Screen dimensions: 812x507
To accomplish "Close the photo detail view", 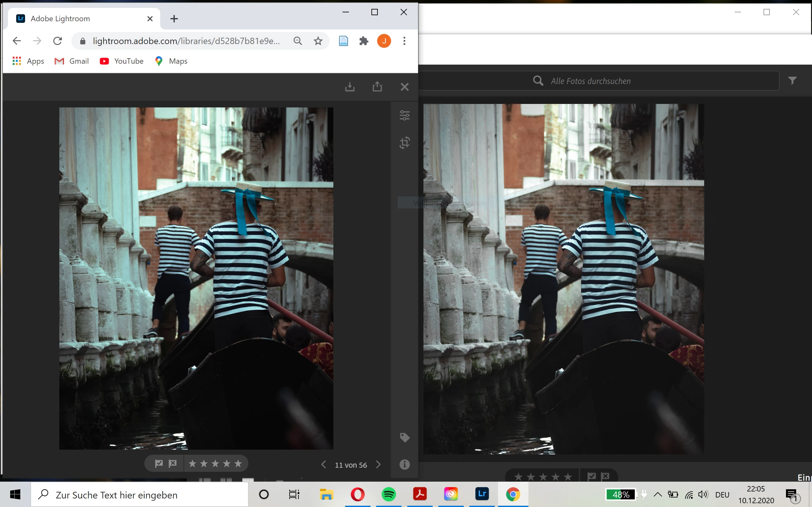I will [405, 87].
